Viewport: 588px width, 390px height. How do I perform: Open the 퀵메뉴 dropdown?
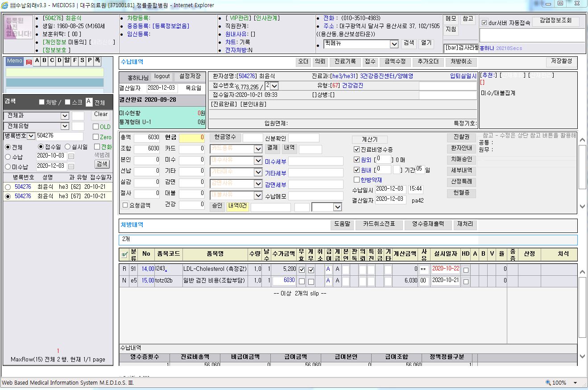(x=394, y=44)
